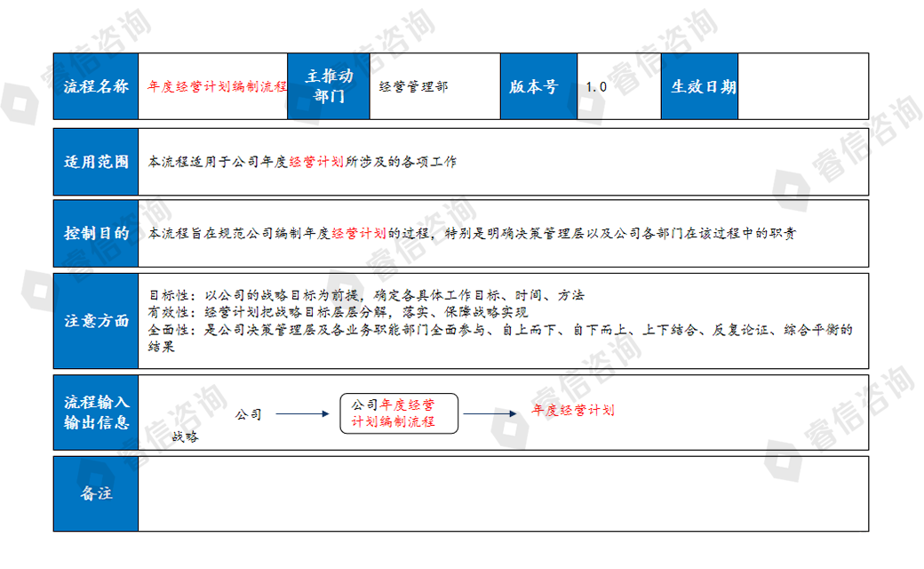924x569 pixels.
Task: Click the 目标性 line in the 注意方面 section
Action: click(365, 294)
